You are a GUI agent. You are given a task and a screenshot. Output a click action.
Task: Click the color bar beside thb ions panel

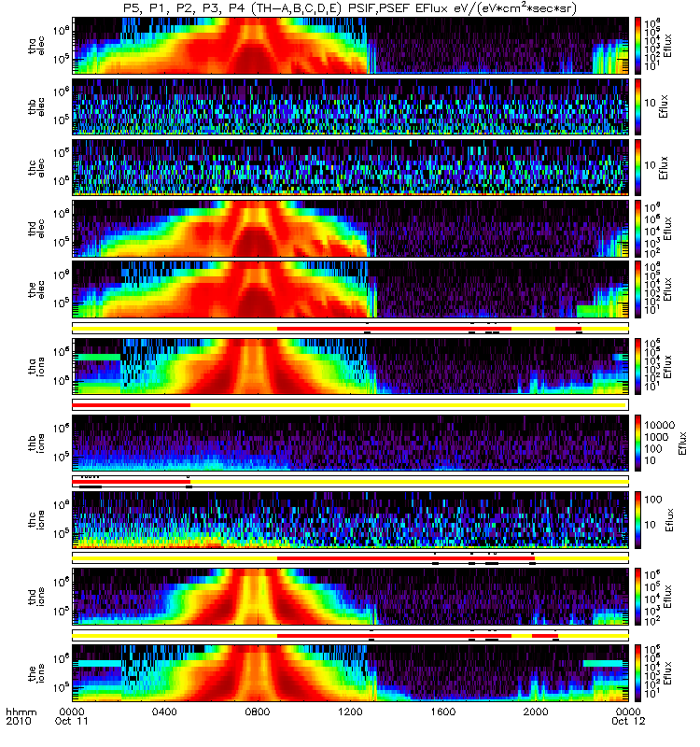pyautogui.click(x=638, y=443)
